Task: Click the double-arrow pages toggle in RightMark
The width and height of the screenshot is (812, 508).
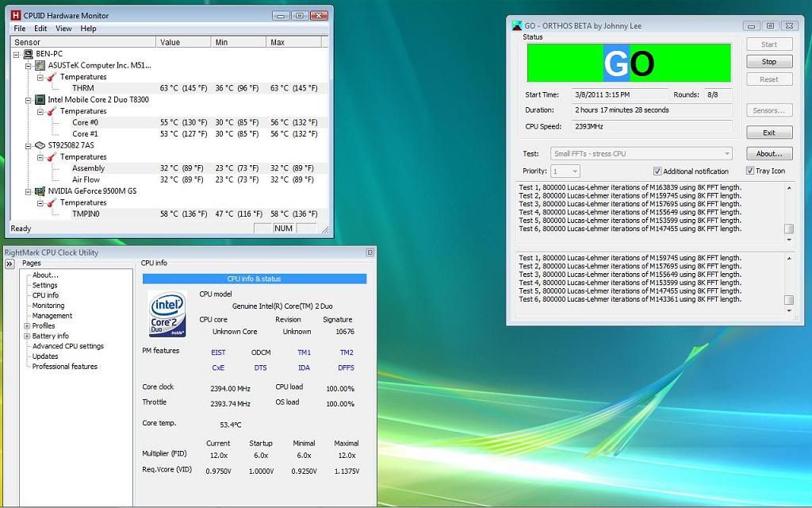Action: point(10,264)
